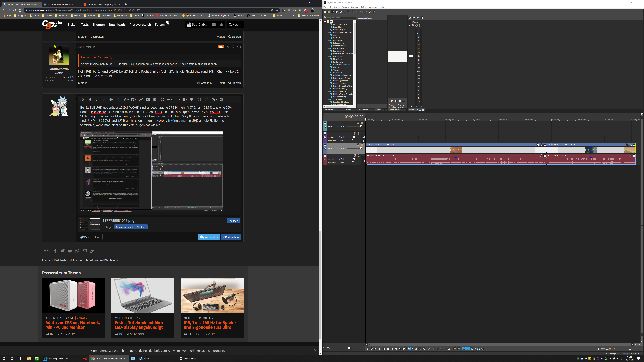This screenshot has height=362, width=644.
Task: Toggle snapping magnet icon
Action: (x=464, y=349)
